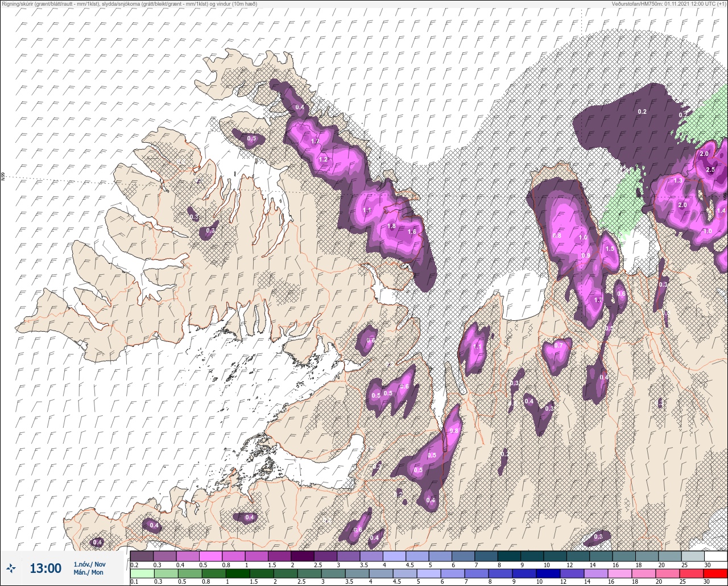
Task: Click the weekday label Mán./ Mon
Action: point(89,572)
